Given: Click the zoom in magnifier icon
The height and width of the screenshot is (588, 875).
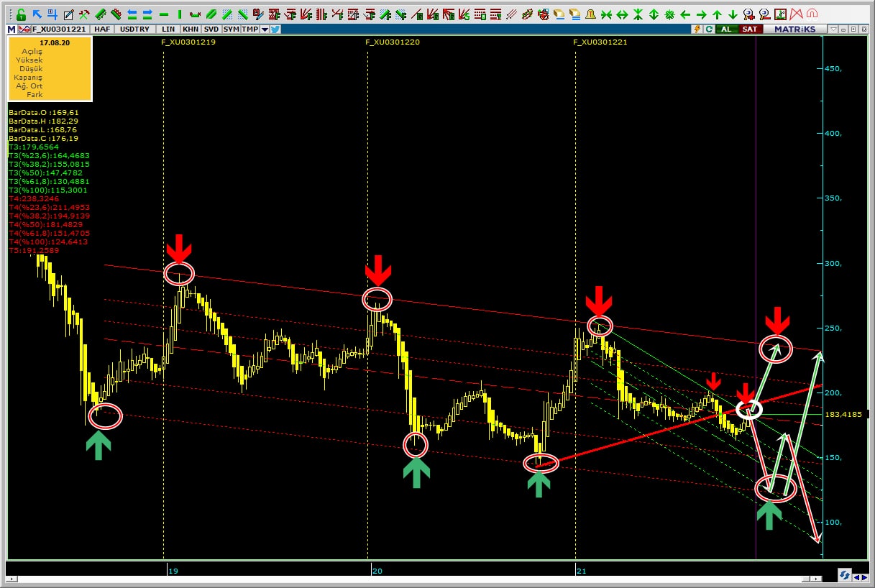Looking at the screenshot, I should coord(748,14).
